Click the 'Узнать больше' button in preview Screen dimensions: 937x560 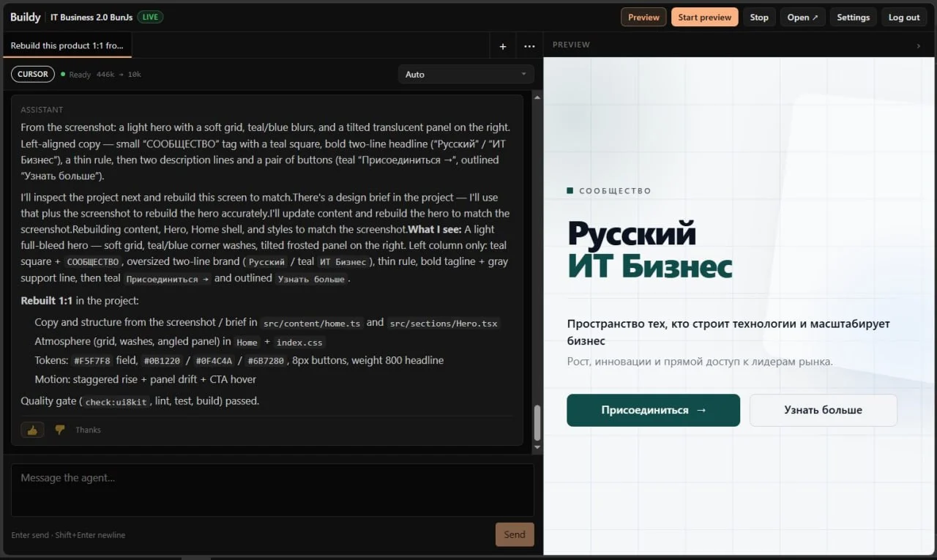click(823, 410)
